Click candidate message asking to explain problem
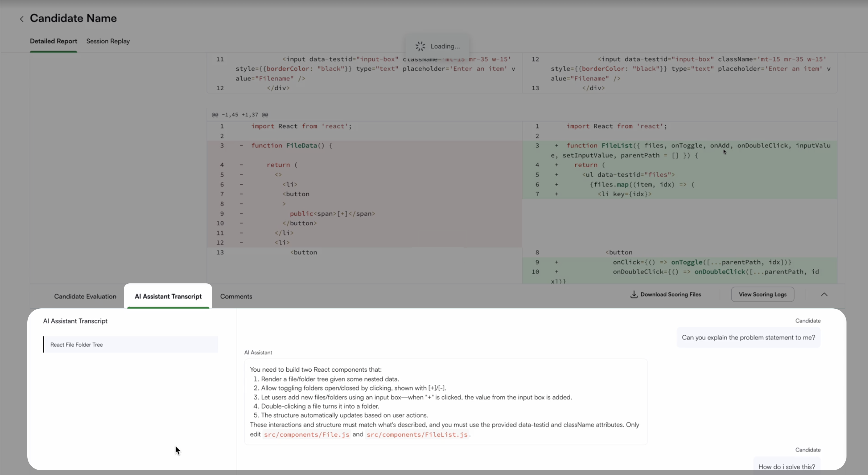 (748, 338)
